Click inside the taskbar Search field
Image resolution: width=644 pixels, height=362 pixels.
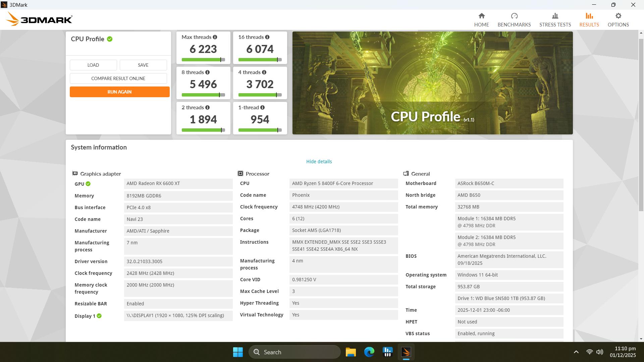point(294,352)
